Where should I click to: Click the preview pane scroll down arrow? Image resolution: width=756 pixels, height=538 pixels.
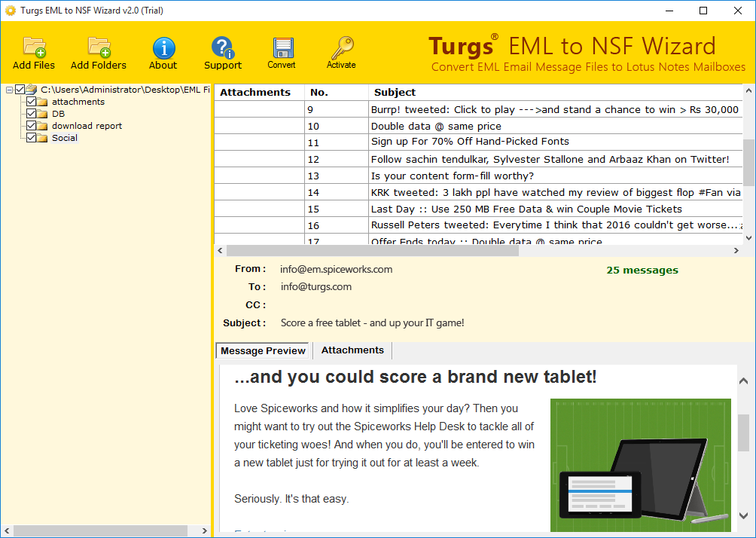(x=743, y=516)
